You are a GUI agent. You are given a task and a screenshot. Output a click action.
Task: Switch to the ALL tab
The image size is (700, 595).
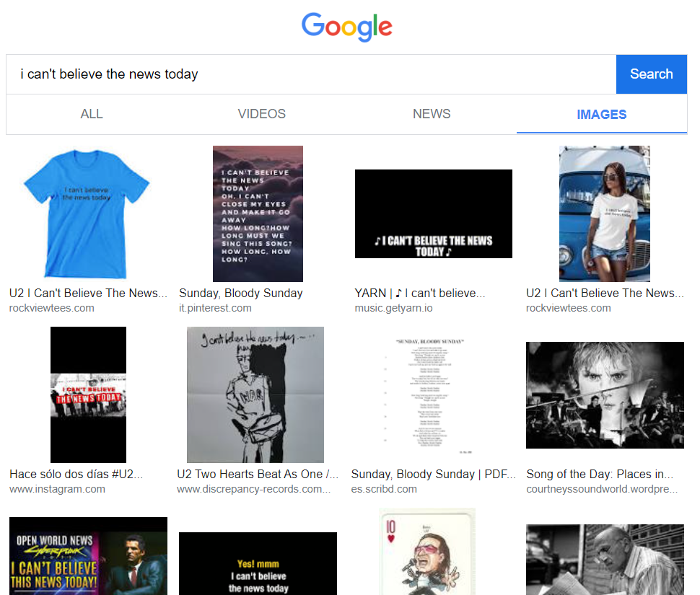92,114
